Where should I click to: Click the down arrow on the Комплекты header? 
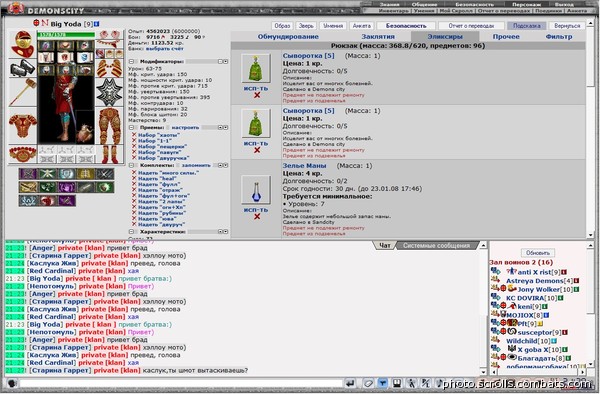pyautogui.click(x=226, y=165)
